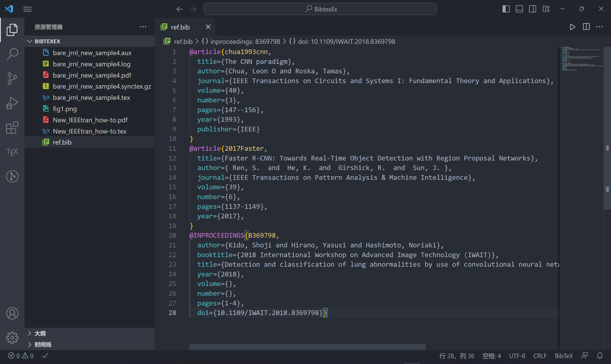Open bare_jrnl_new_sample4.tex file
The image size is (611, 364).
pyautogui.click(x=90, y=98)
